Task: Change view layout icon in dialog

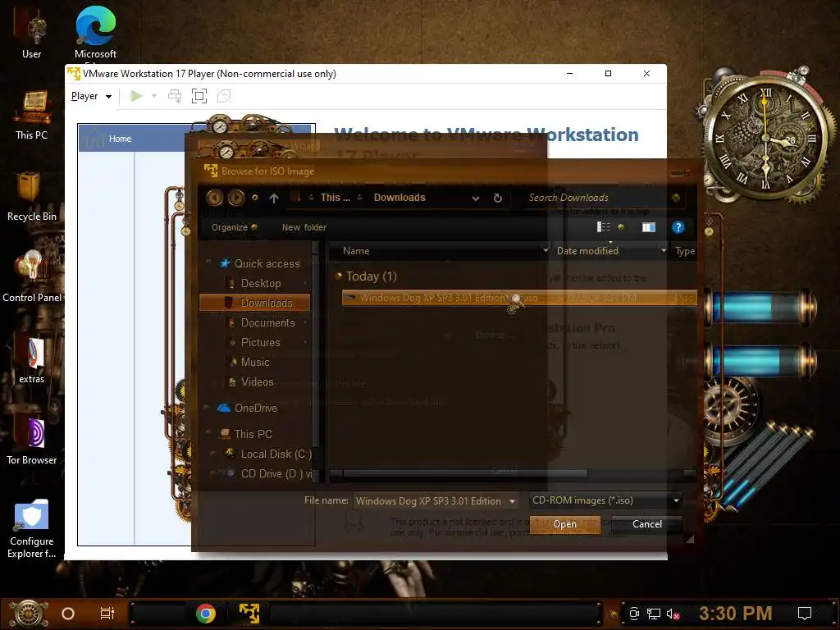Action: coord(604,227)
